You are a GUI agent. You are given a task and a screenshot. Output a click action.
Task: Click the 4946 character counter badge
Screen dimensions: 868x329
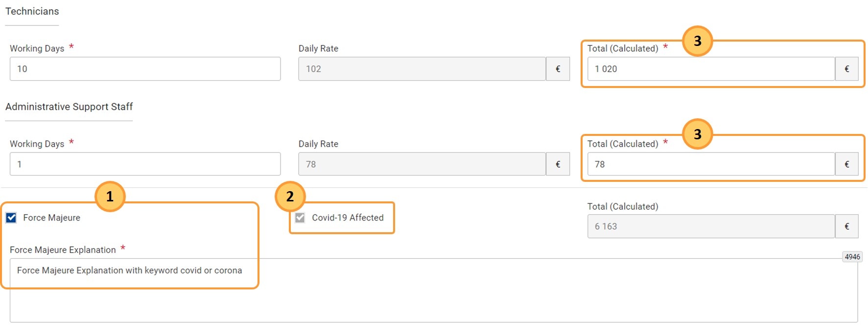(852, 257)
